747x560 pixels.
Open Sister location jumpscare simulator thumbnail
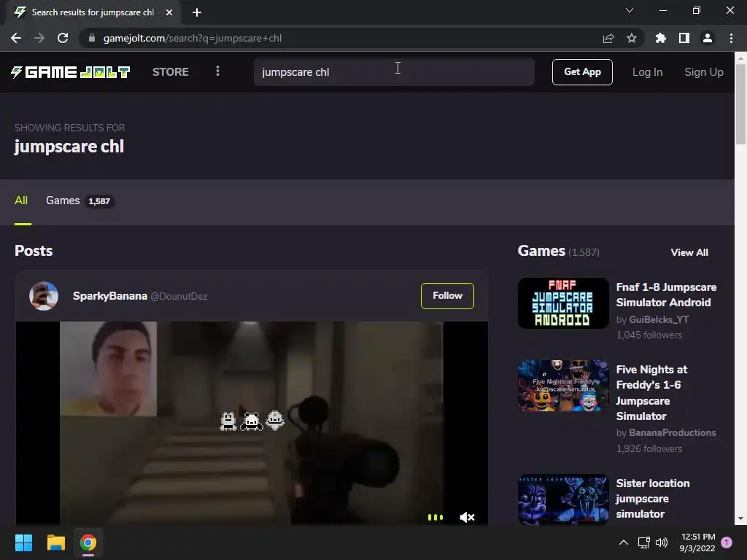pos(563,499)
